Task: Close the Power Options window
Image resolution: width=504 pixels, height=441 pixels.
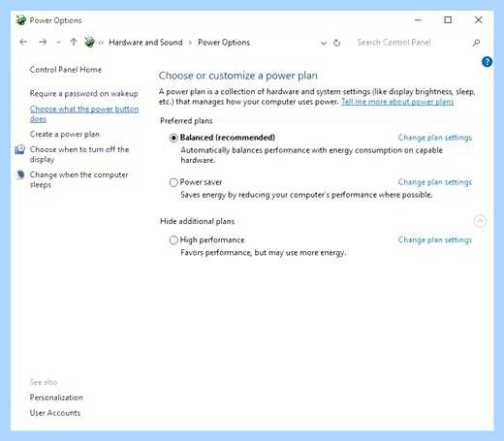Action: (x=478, y=20)
